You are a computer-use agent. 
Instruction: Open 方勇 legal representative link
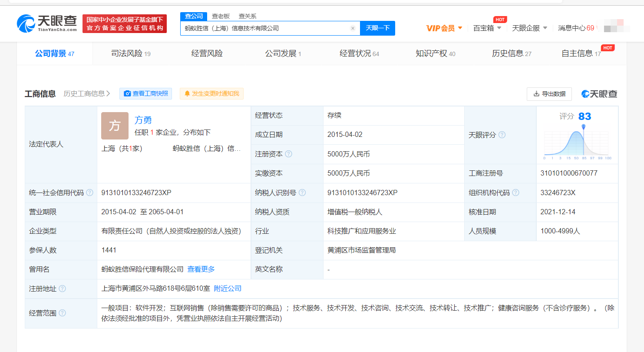pos(143,120)
